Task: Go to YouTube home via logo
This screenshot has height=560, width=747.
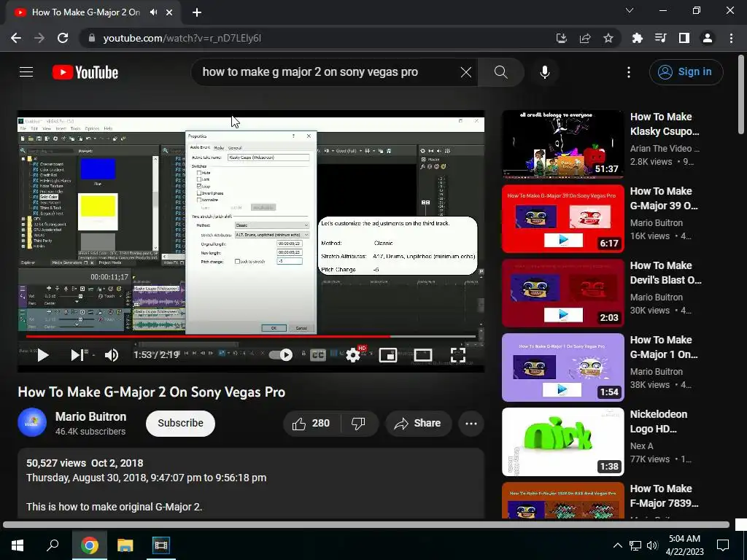Action: [x=85, y=72]
